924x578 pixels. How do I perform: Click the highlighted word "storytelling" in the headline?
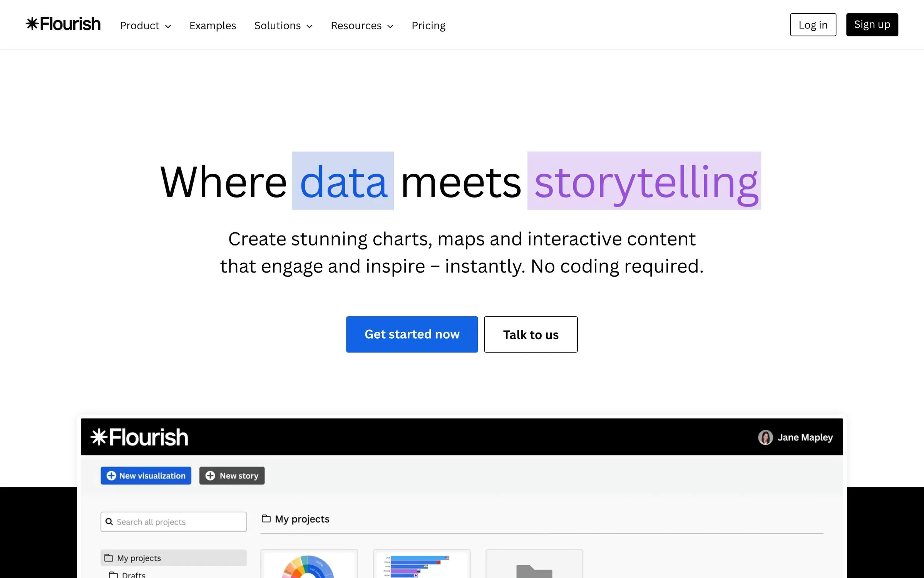coord(644,181)
